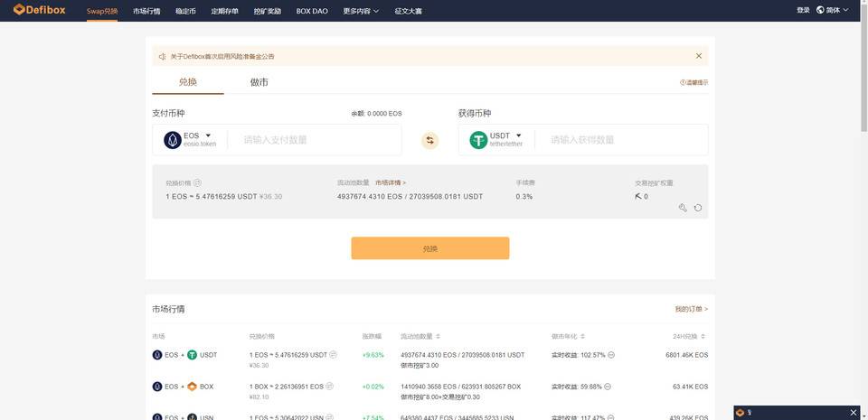Click the mining pickaxe icon

point(638,196)
